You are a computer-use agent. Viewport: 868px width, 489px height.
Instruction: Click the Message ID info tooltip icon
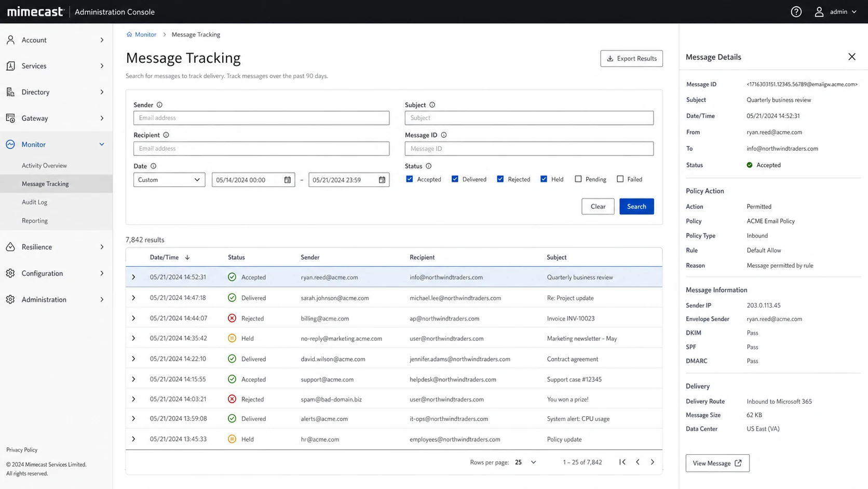(444, 135)
